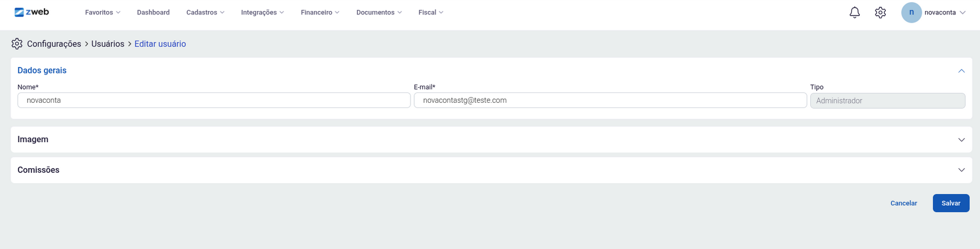Go to the Dashboard

click(153, 12)
